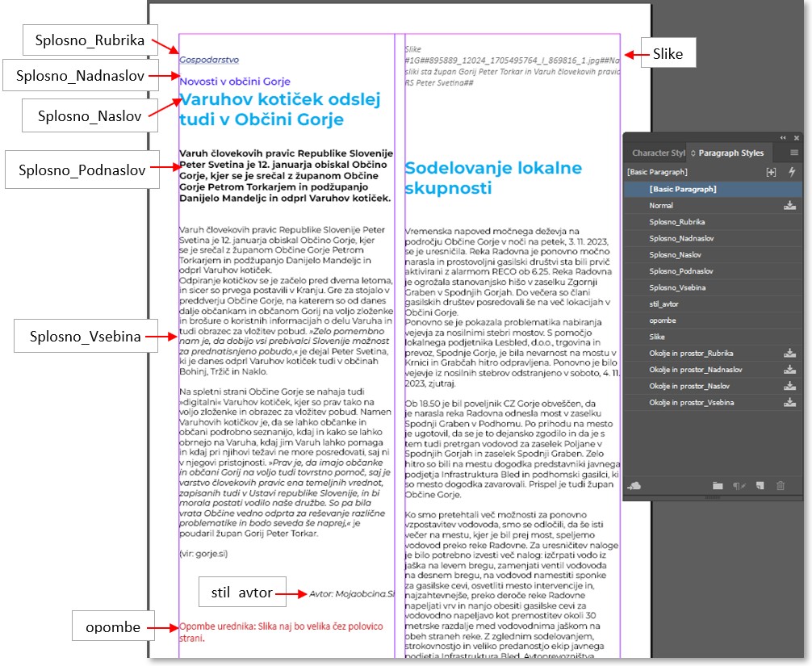Click Add to CC Library cloud icon
The image size is (812, 666).
pos(634,485)
